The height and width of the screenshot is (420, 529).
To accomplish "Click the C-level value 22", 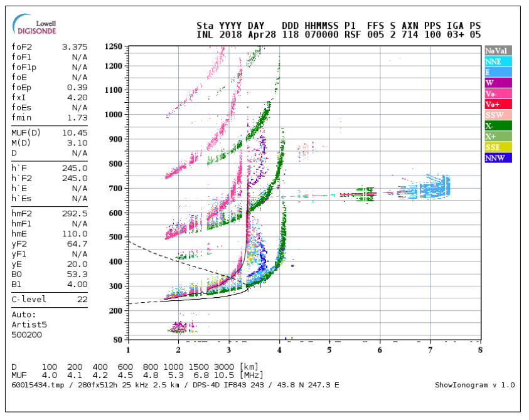I will (82, 299).
